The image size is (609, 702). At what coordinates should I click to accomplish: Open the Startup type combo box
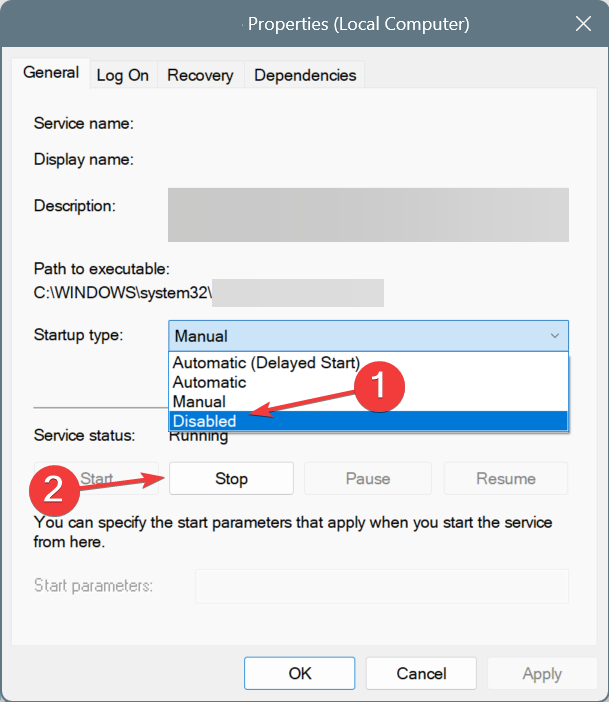(369, 336)
